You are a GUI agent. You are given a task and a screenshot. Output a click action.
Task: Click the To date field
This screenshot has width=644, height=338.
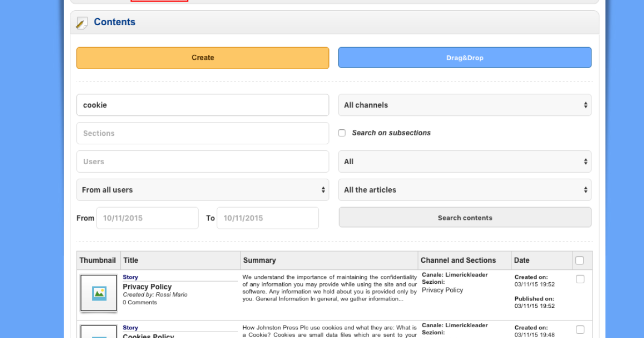(267, 218)
